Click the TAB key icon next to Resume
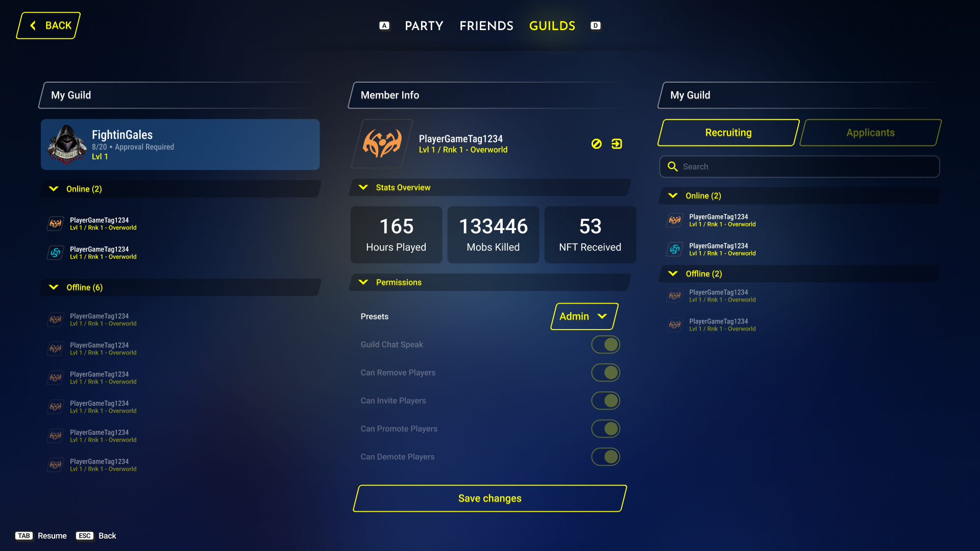Viewport: 980px width, 551px height. pyautogui.click(x=24, y=536)
